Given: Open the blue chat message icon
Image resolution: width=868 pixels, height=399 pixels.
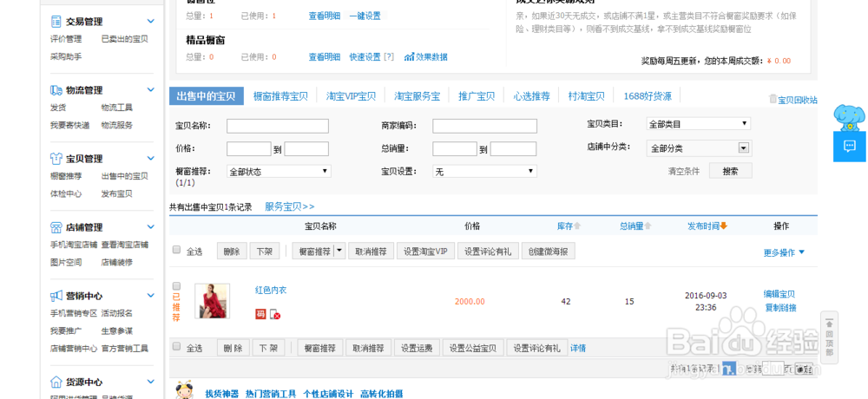Looking at the screenshot, I should [x=850, y=146].
